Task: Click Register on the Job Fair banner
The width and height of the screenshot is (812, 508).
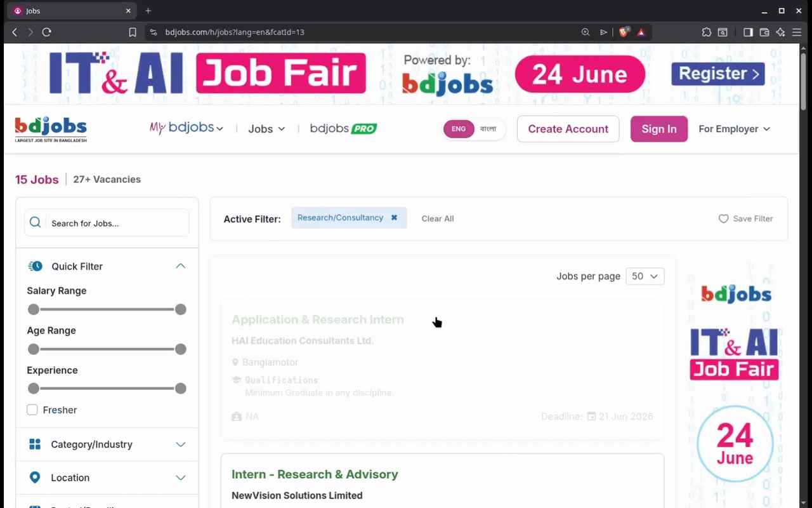Action: point(718,74)
